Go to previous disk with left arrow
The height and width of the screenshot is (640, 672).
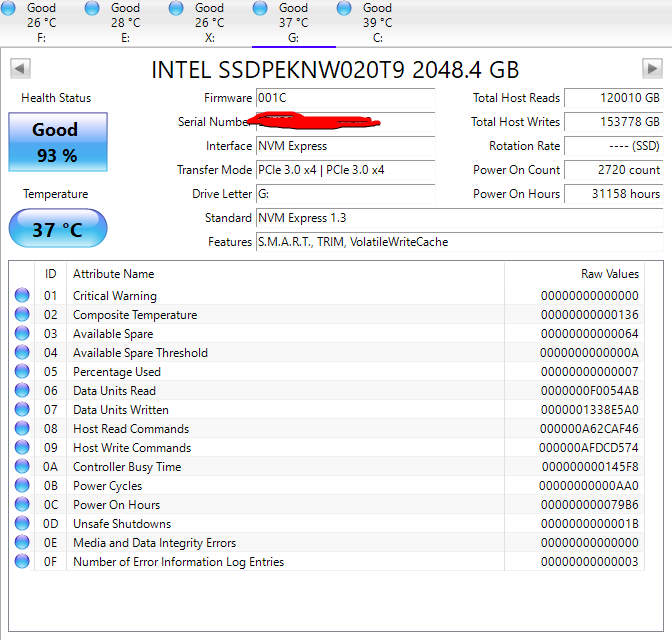click(20, 69)
